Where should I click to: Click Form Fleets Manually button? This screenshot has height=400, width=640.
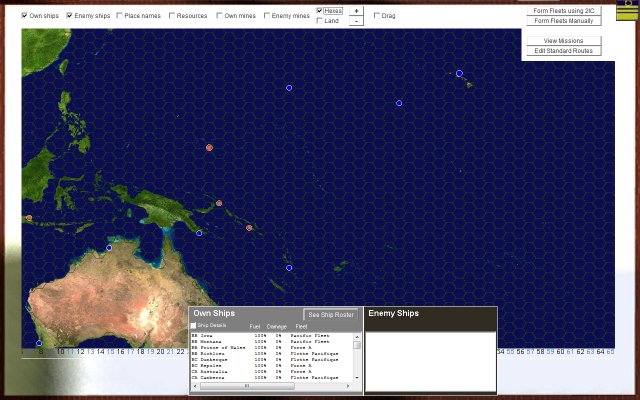point(563,20)
